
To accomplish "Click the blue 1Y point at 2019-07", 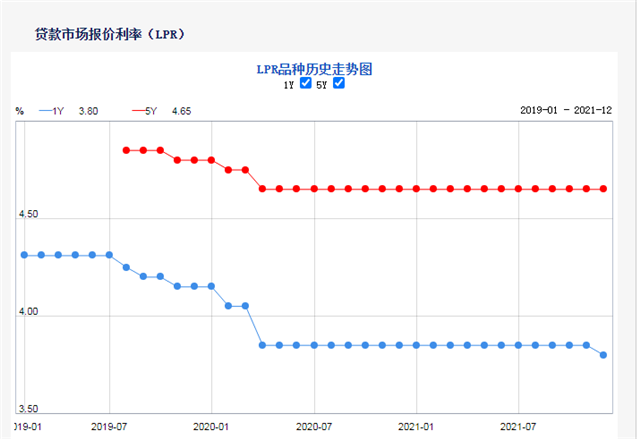I will [x=109, y=255].
